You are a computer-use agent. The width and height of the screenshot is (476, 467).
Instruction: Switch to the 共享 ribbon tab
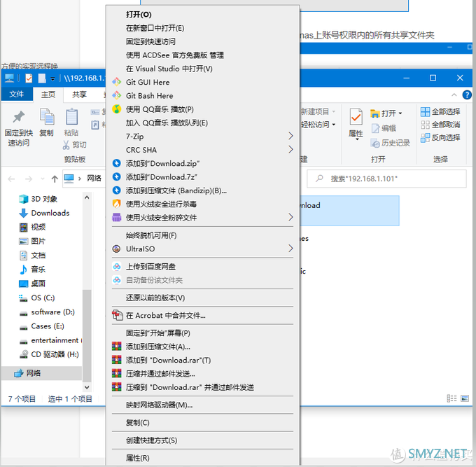[x=79, y=95]
